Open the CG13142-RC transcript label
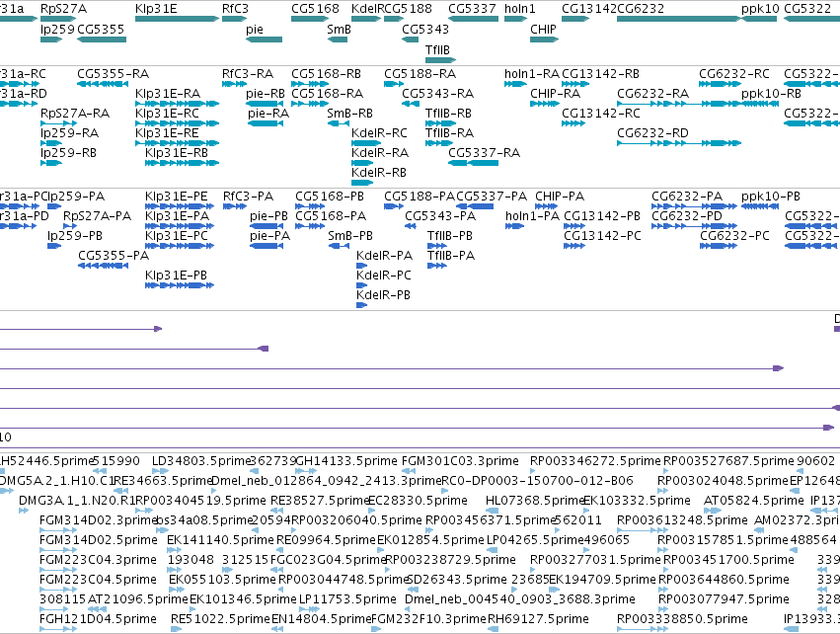Image resolution: width=840 pixels, height=634 pixels. pyautogui.click(x=601, y=114)
